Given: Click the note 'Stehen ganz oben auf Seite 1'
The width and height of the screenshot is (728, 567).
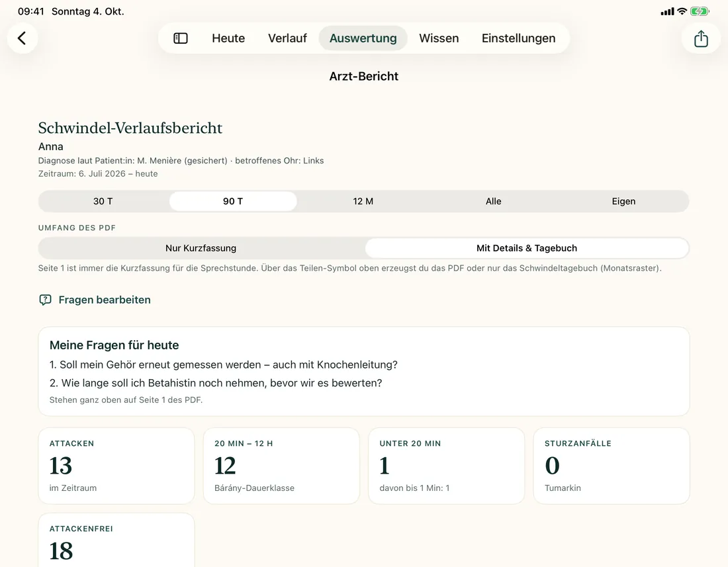Looking at the screenshot, I should (x=126, y=400).
